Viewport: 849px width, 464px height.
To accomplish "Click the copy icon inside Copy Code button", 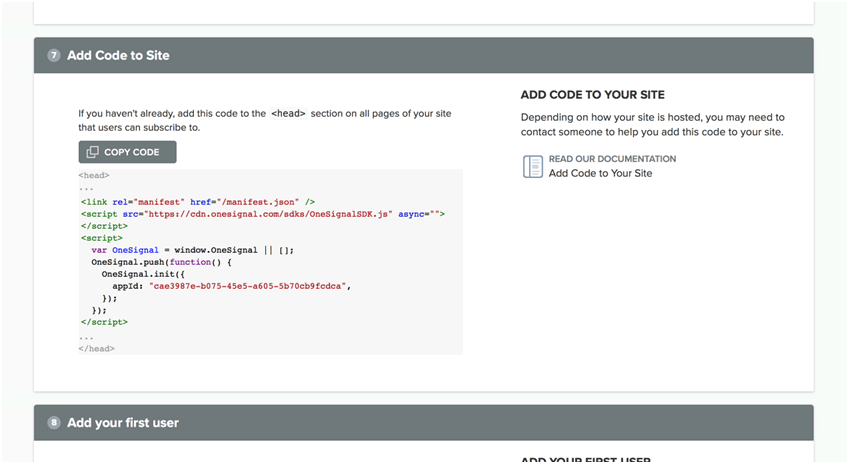I will [92, 152].
